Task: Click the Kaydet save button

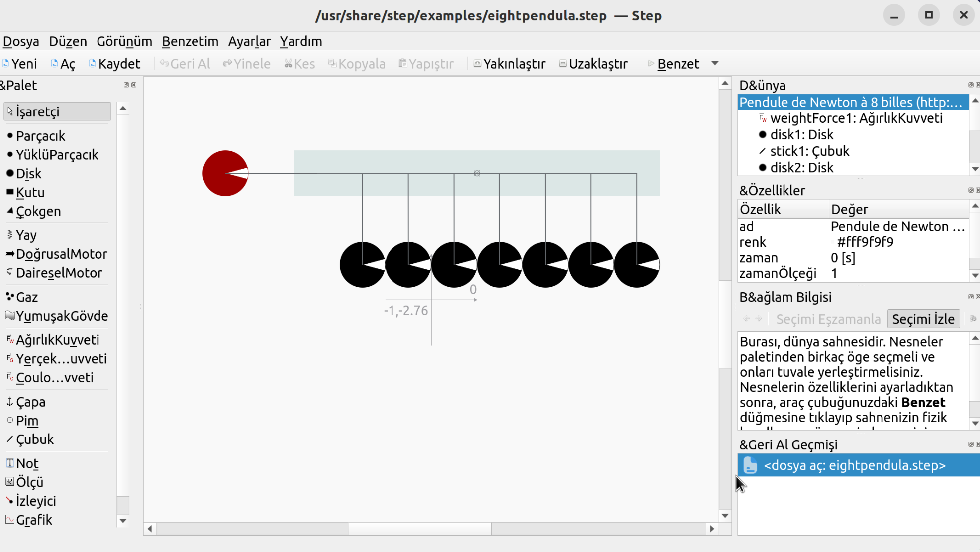Action: (x=114, y=64)
